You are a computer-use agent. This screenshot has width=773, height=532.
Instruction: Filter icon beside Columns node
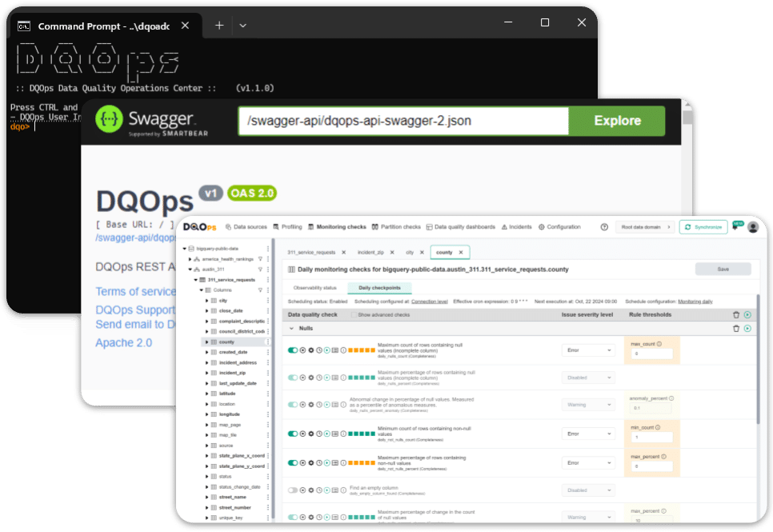260,290
